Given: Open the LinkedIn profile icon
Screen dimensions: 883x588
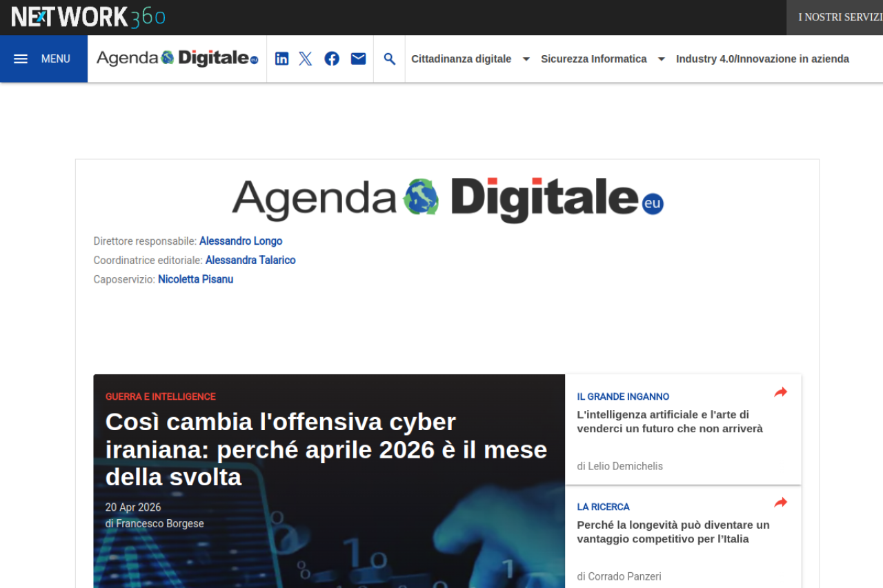Looking at the screenshot, I should (x=281, y=59).
